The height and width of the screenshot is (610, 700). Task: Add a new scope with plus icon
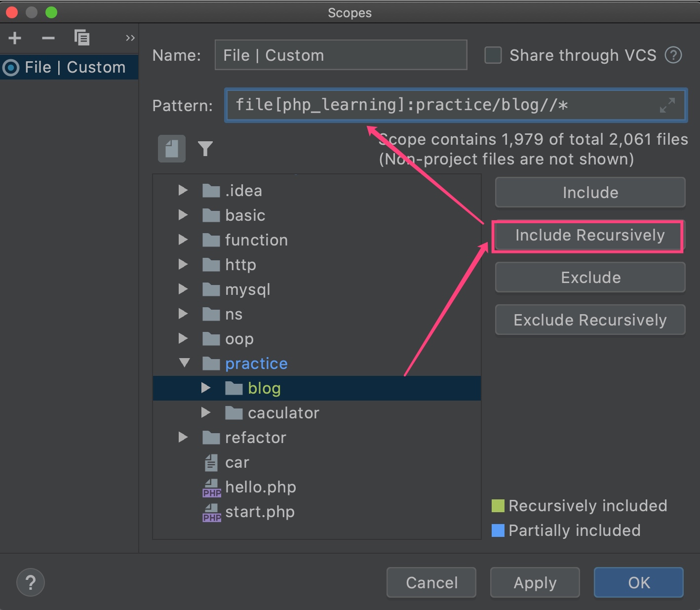pyautogui.click(x=15, y=38)
